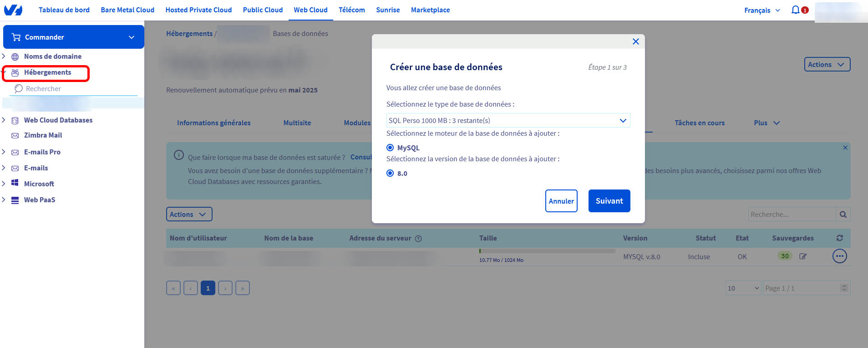Click the search magnifier icon

(843, 215)
